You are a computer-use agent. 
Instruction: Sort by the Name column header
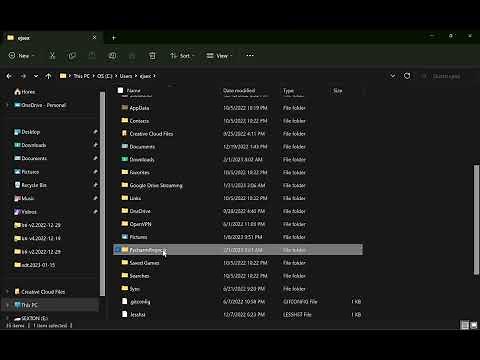tap(134, 90)
